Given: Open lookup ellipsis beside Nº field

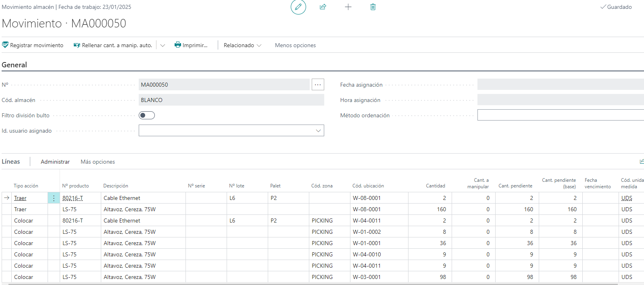Looking at the screenshot, I should 318,85.
